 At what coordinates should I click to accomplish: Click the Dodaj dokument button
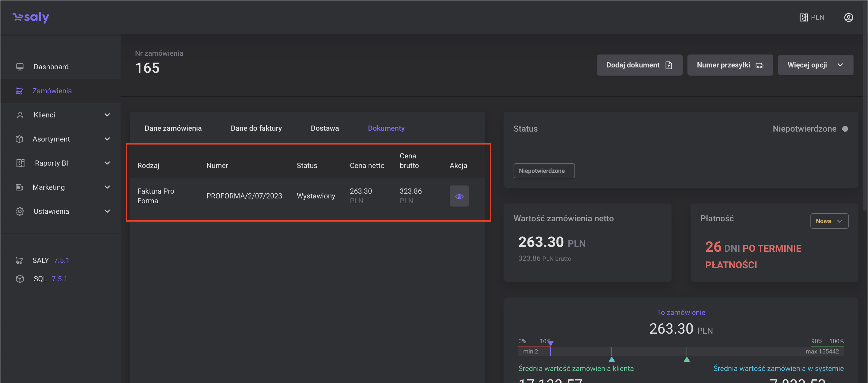[639, 65]
